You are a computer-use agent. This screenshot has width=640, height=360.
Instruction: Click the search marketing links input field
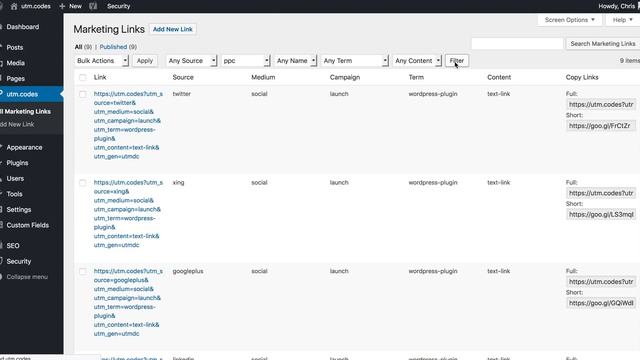(x=517, y=44)
